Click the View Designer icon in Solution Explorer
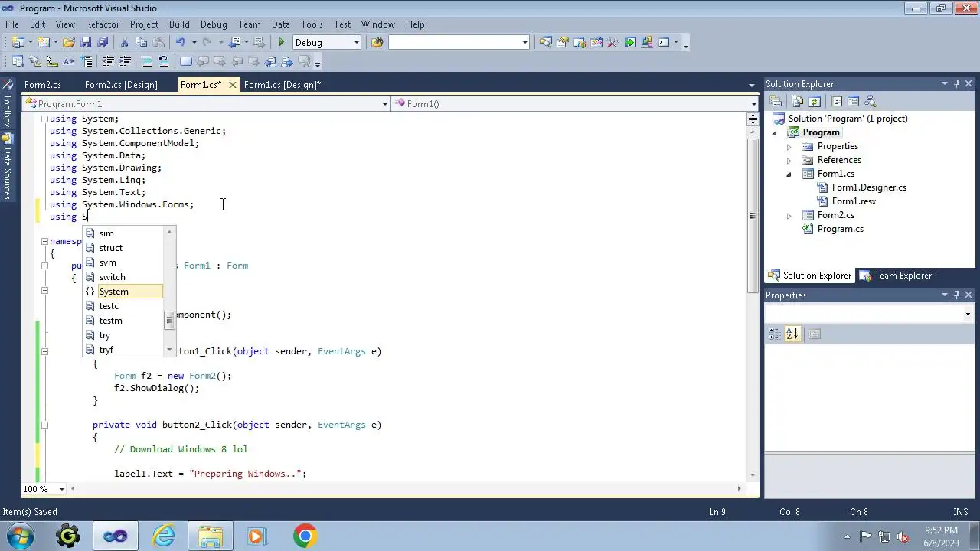Screen dimensions: 980x551 pyautogui.click(x=853, y=101)
